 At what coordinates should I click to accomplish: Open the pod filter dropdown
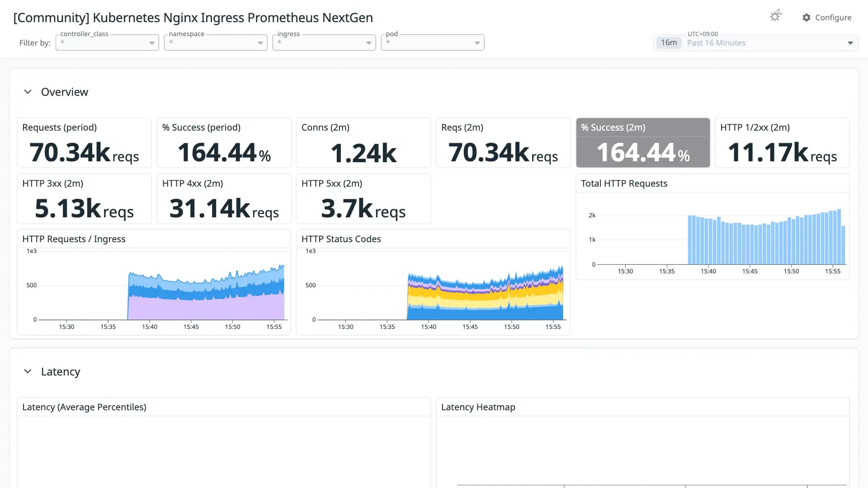click(x=433, y=42)
